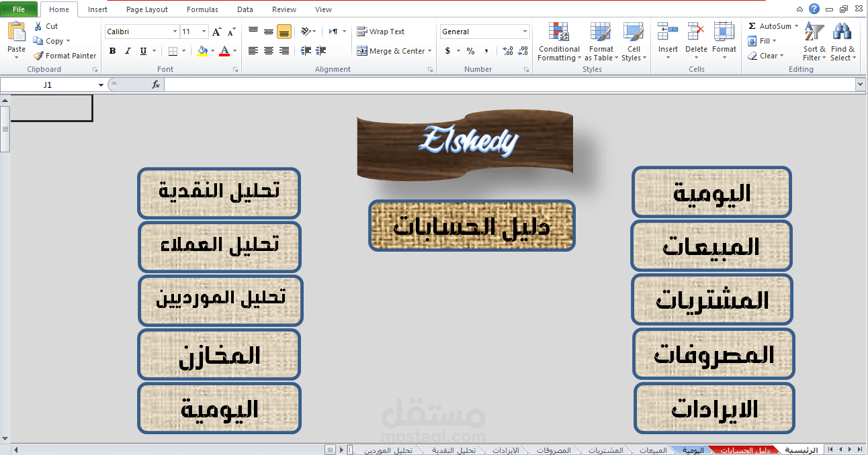The width and height of the screenshot is (868, 455).
Task: Click the الايرادات button
Action: point(715,408)
